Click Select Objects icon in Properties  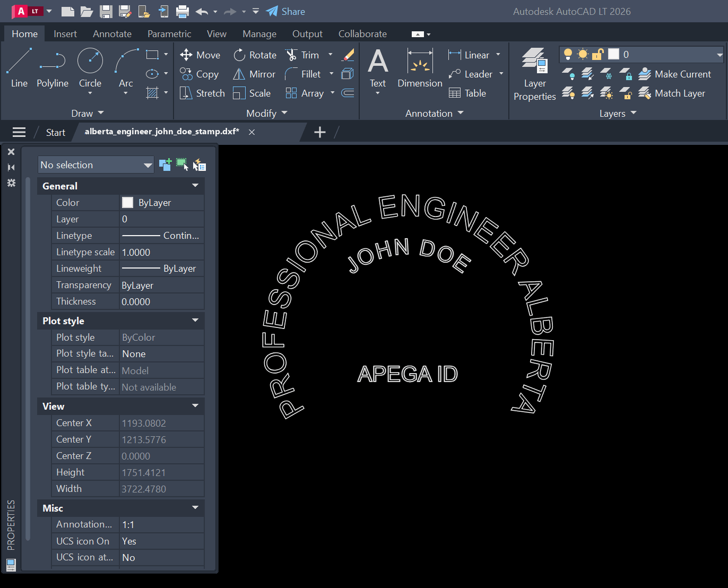click(x=182, y=165)
